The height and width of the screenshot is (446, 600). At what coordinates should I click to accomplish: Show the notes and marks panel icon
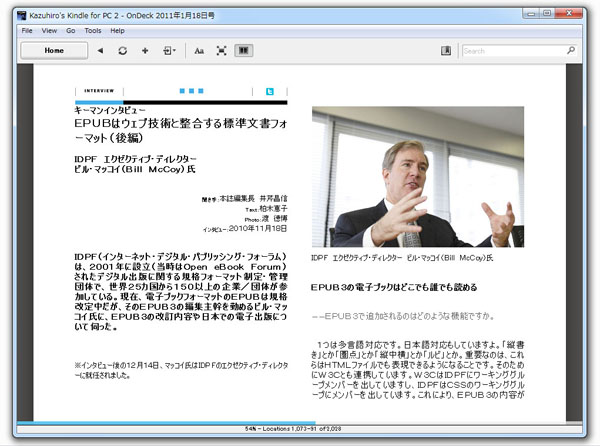[x=446, y=50]
